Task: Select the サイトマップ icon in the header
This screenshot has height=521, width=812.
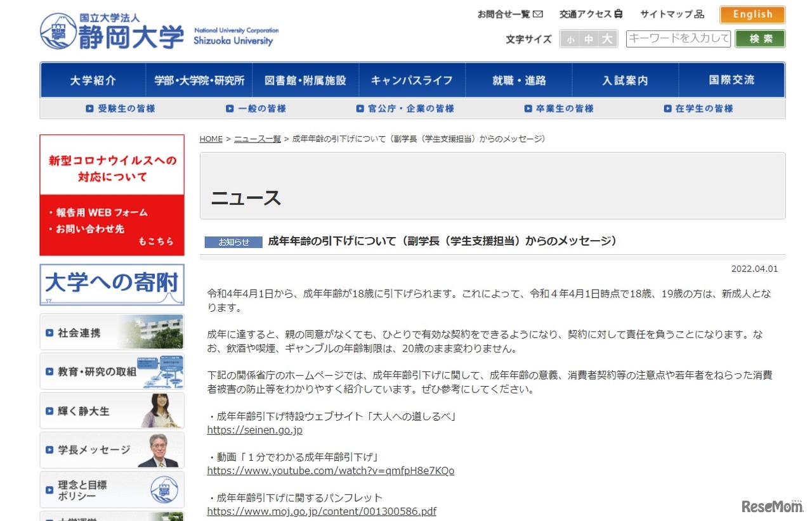Action: [700, 13]
